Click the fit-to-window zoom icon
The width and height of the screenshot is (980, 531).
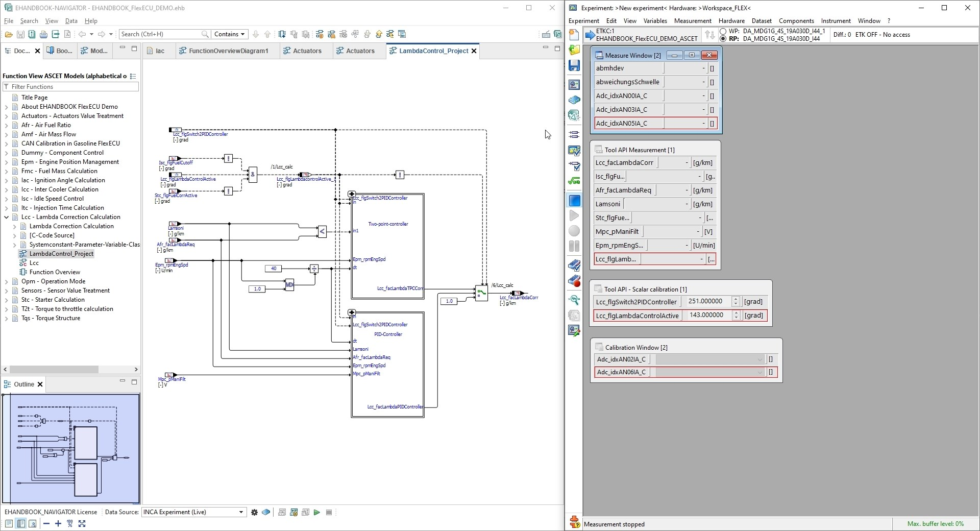(x=82, y=523)
